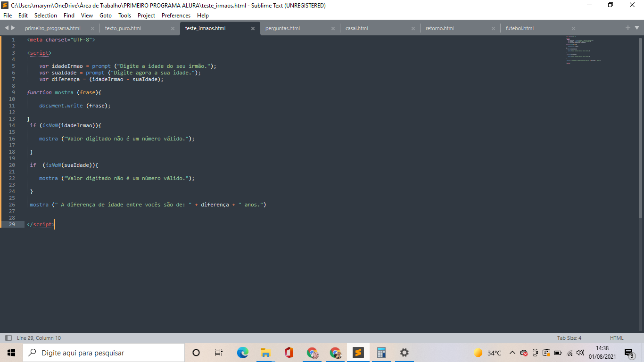Click line number 13 in the gutter
This screenshot has width=644, height=362.
[x=12, y=119]
